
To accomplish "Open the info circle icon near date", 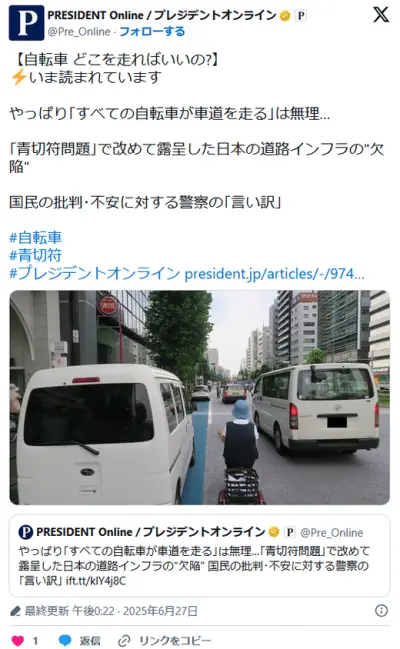I will click(381, 611).
